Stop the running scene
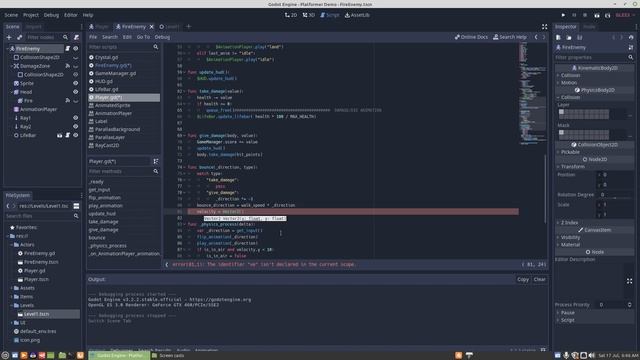The image size is (640, 360). tap(585, 15)
